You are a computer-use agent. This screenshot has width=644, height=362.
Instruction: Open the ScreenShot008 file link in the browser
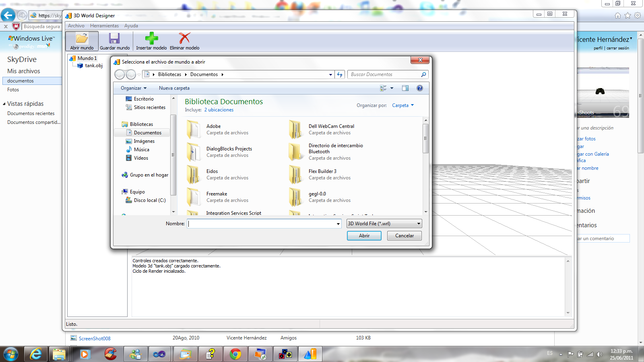click(95, 339)
